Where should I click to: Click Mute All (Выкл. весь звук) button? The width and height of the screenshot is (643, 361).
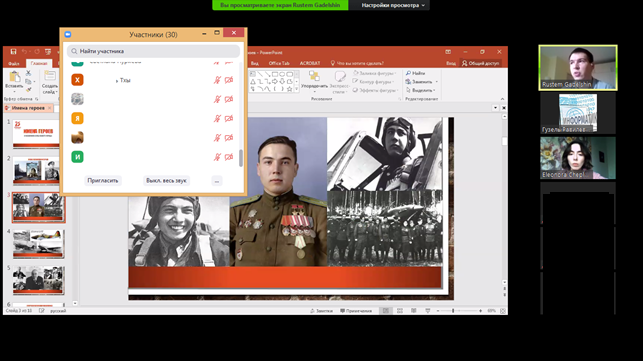tap(166, 180)
